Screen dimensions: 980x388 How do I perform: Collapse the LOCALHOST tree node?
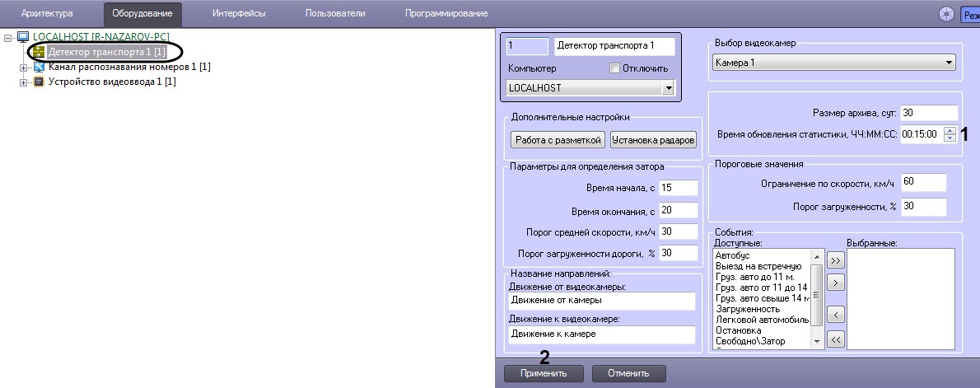click(8, 37)
